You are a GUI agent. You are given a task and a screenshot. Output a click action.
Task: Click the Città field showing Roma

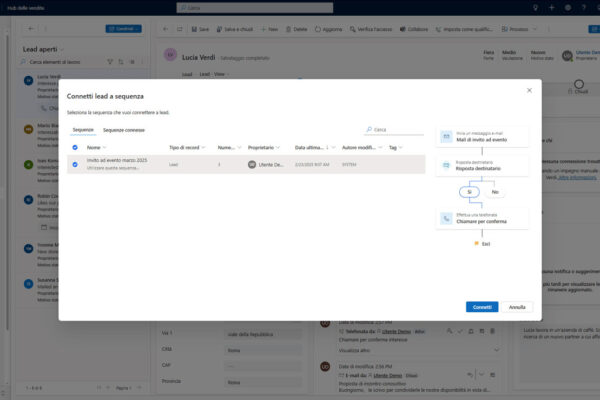click(x=263, y=350)
